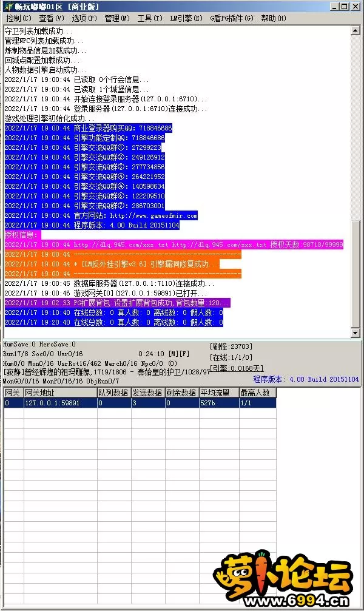This screenshot has width=364, height=611.
Task: Click the 发送数据 column header
Action: (148, 393)
